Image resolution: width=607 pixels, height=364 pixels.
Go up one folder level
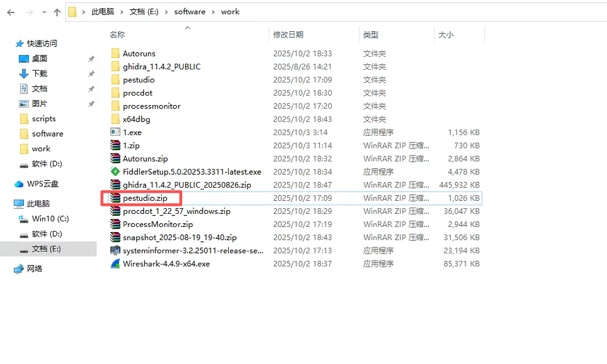tap(58, 13)
